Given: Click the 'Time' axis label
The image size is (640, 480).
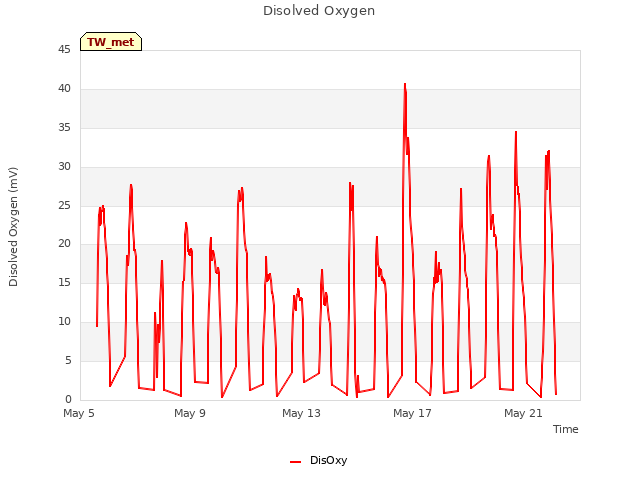Looking at the screenshot, I should [x=566, y=429].
